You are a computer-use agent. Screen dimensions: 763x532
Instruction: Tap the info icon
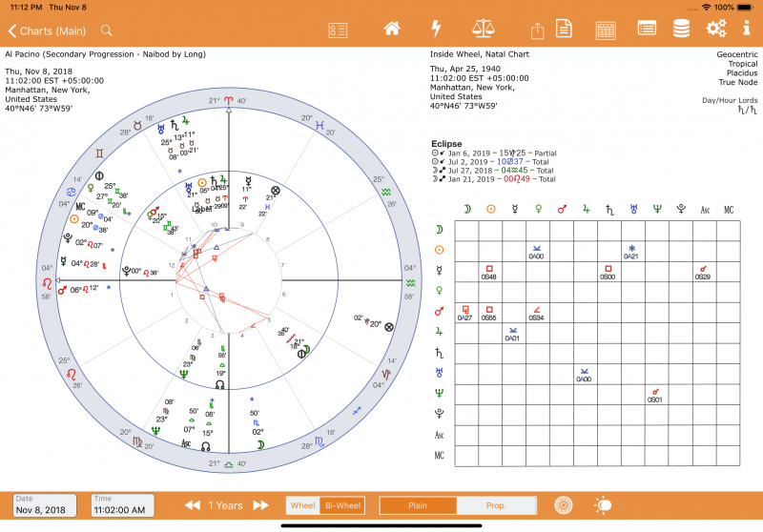coord(747,29)
